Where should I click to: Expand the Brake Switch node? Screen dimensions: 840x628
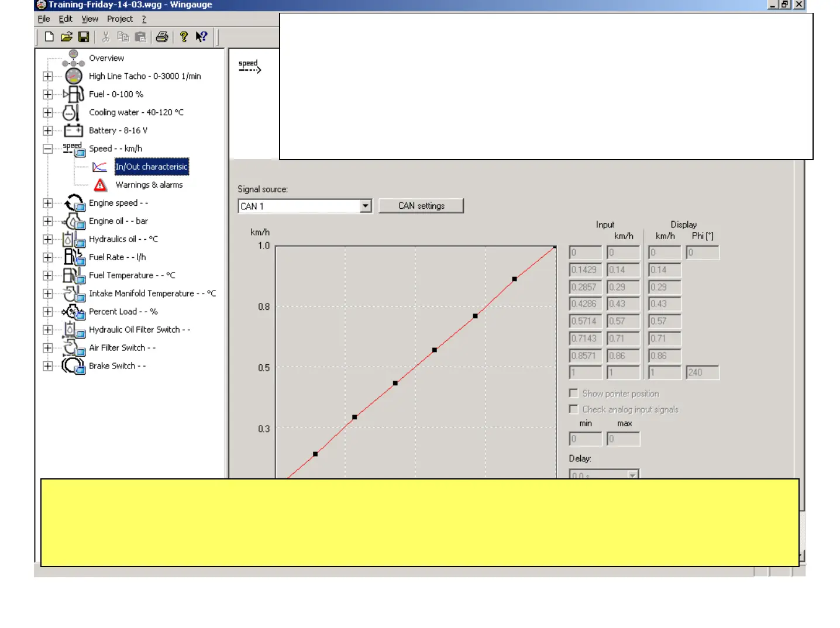coord(48,366)
